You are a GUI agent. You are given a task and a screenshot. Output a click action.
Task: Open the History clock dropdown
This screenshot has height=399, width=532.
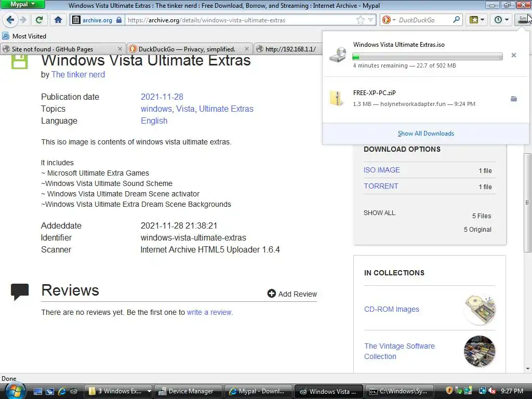coord(501,20)
